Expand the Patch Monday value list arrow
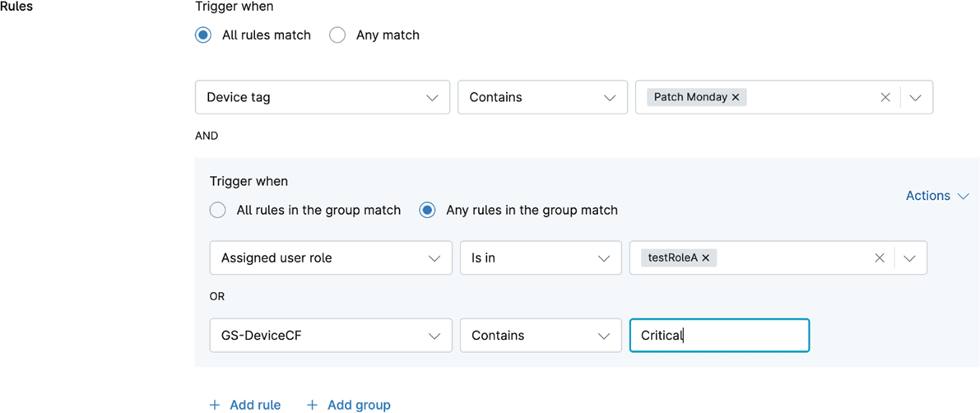This screenshot has height=413, width=980. pos(915,97)
